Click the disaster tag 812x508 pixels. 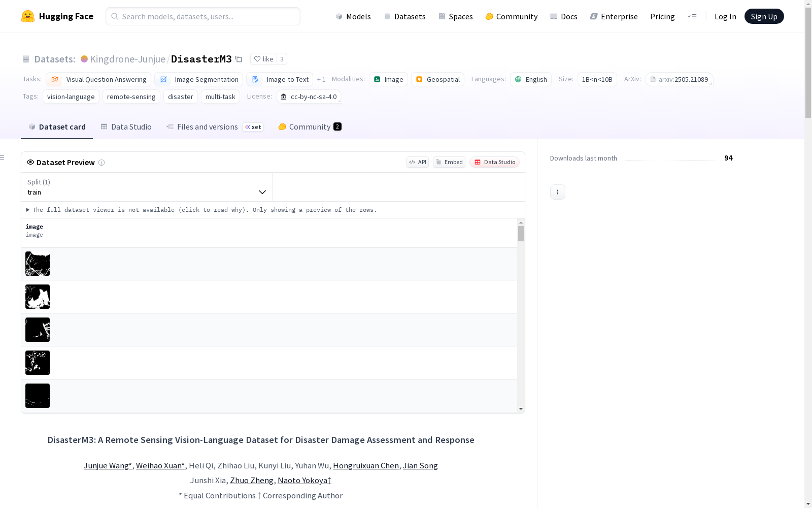point(181,97)
